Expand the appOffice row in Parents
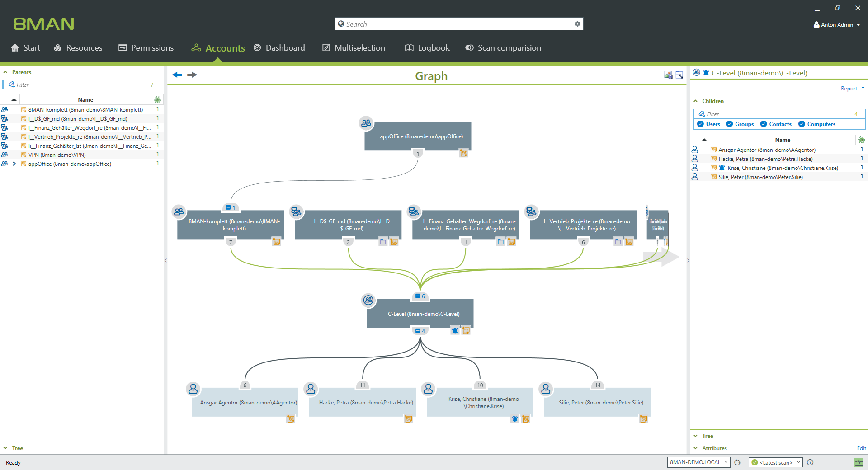This screenshot has width=868, height=470. 14,164
